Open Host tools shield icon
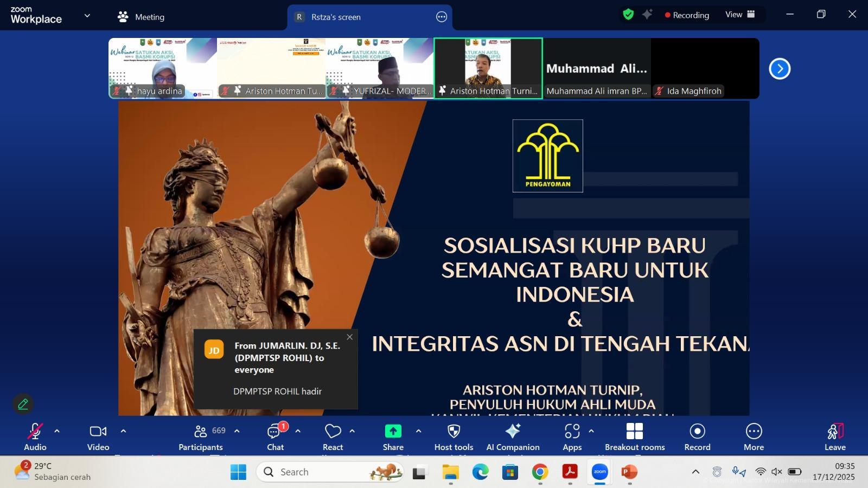Image resolution: width=868 pixels, height=488 pixels. tap(454, 437)
